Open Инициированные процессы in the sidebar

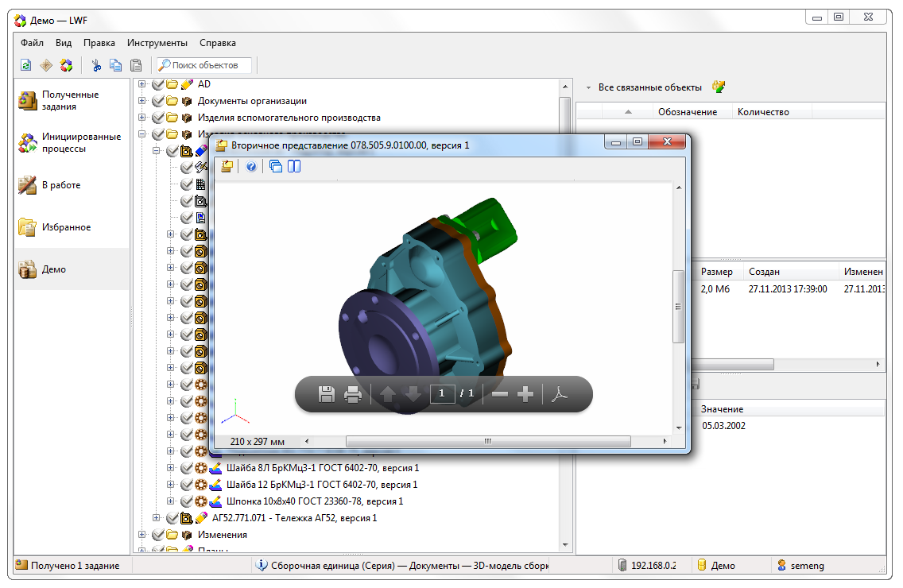[72, 143]
